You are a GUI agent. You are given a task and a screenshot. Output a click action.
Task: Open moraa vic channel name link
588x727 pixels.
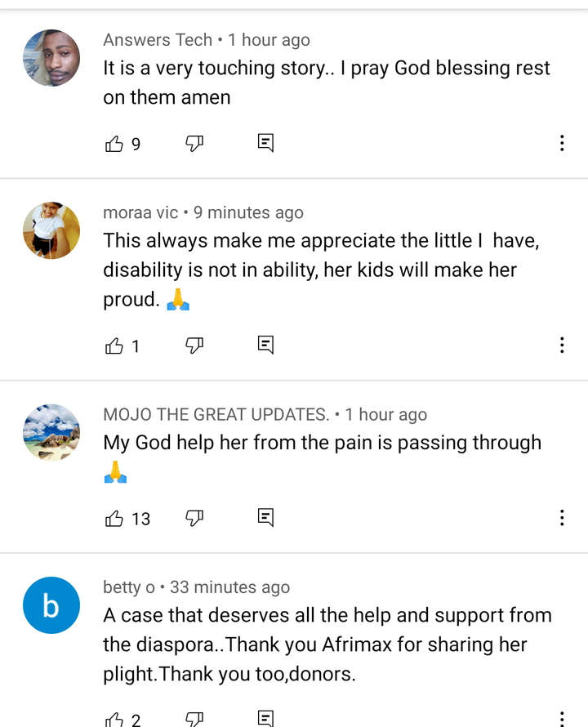[x=140, y=213]
